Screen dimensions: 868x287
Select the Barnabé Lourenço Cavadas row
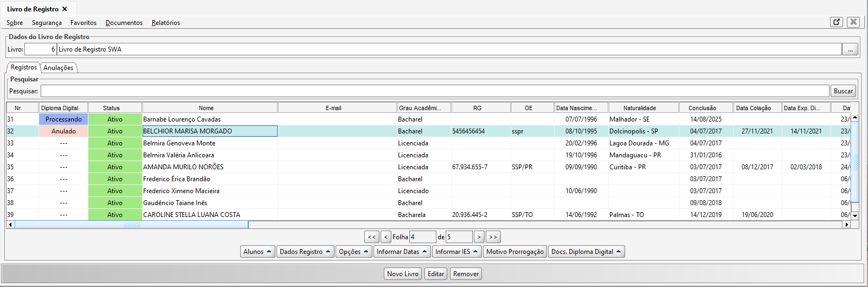[x=428, y=119]
